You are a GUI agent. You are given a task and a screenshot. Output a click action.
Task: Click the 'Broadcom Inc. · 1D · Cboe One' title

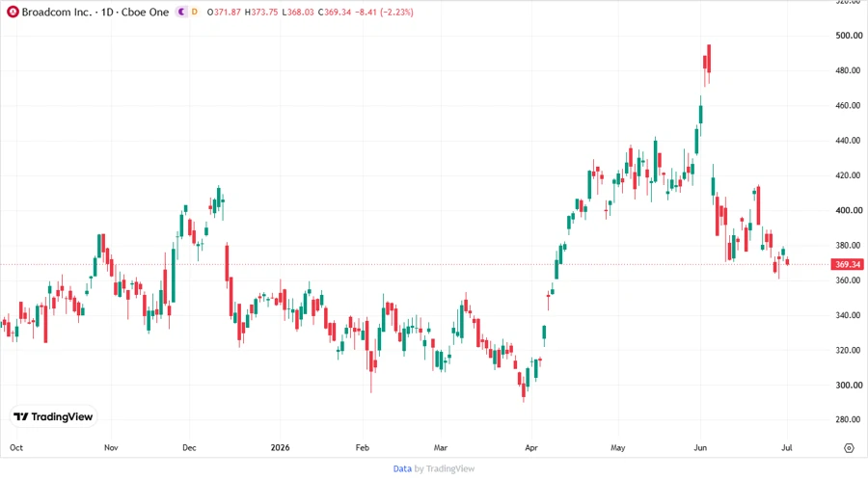pyautogui.click(x=95, y=12)
